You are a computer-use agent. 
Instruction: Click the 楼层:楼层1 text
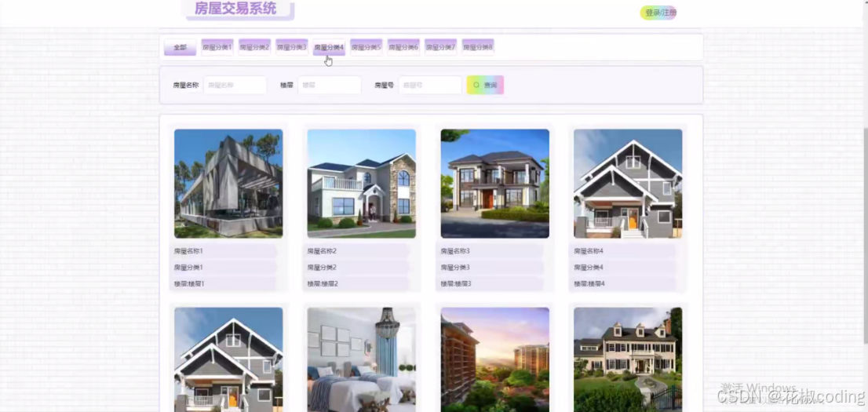click(x=189, y=283)
